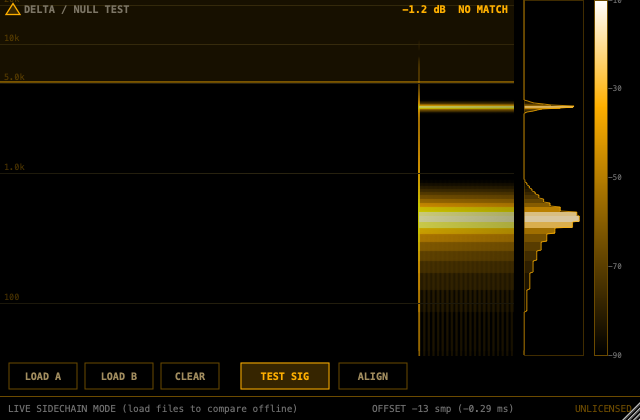This screenshot has height=420, width=640.
Task: Click the LOAD A button
Action: coord(43,376)
